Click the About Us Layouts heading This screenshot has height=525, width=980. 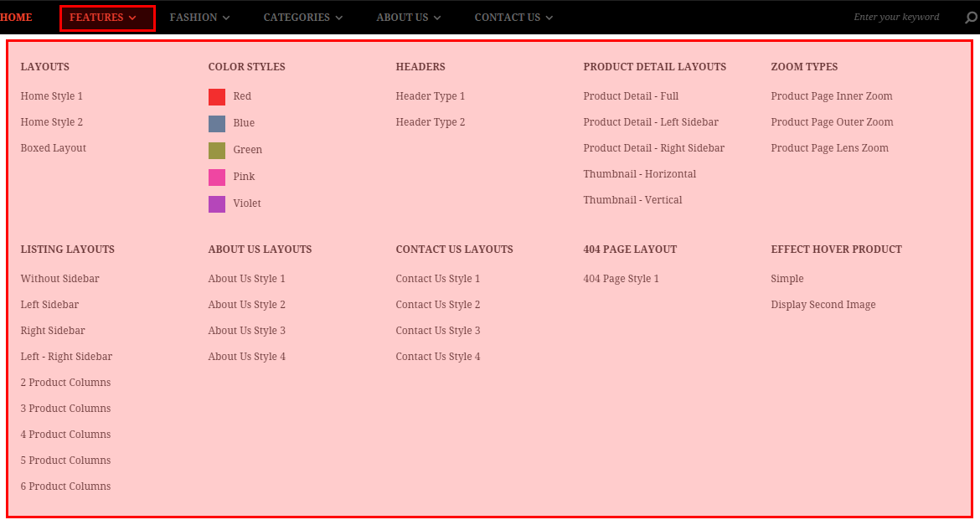click(x=260, y=250)
